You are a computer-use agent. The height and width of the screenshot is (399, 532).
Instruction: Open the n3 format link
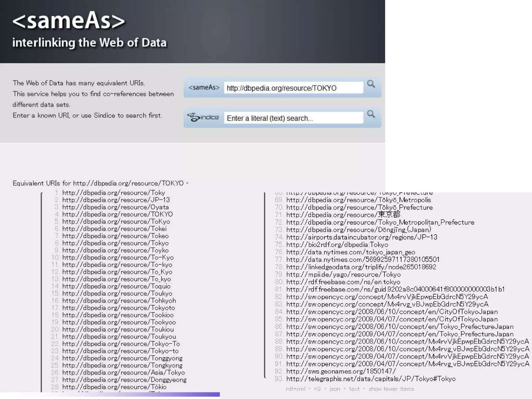(x=317, y=389)
